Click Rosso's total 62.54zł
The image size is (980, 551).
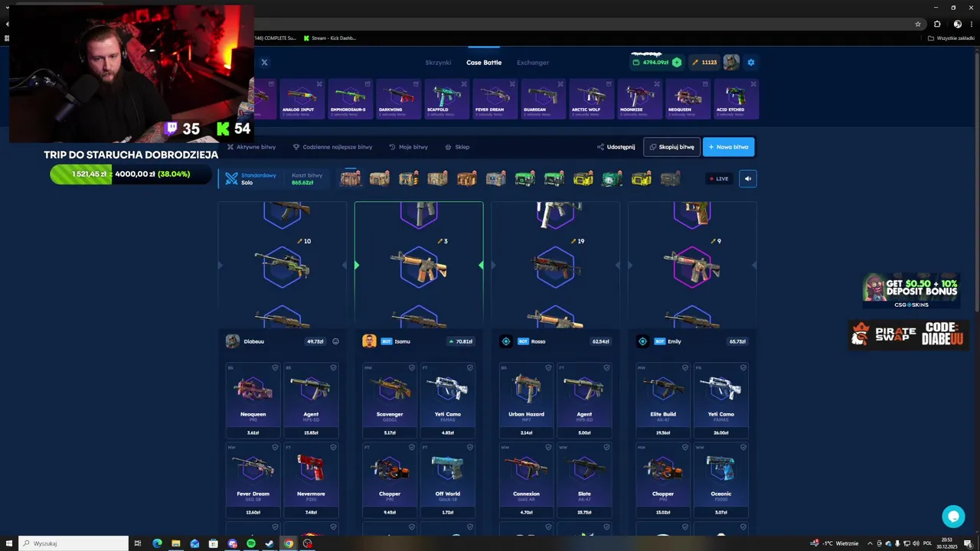click(600, 341)
